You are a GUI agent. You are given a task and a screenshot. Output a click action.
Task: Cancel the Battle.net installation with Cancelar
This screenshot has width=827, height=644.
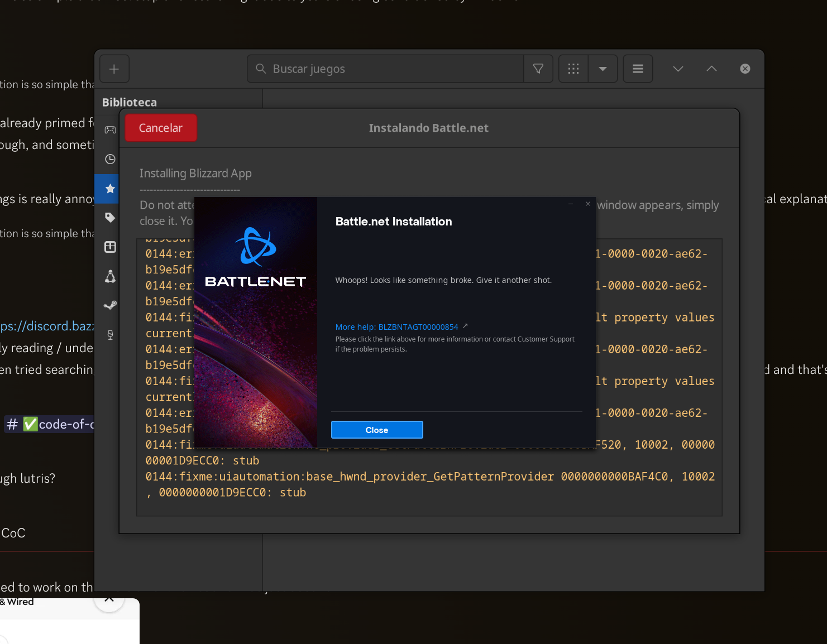[x=161, y=128]
